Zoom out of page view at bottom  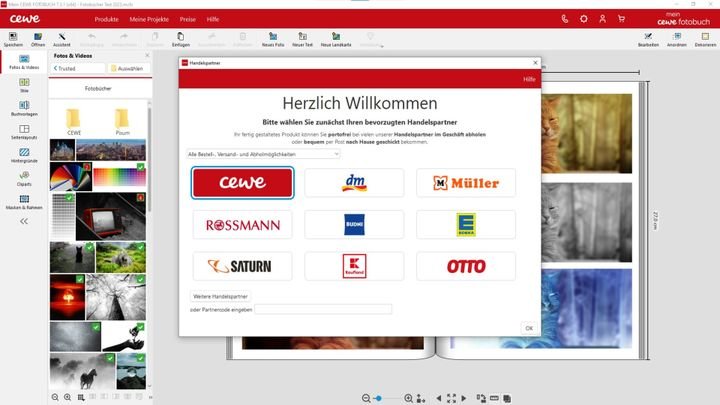pos(366,398)
